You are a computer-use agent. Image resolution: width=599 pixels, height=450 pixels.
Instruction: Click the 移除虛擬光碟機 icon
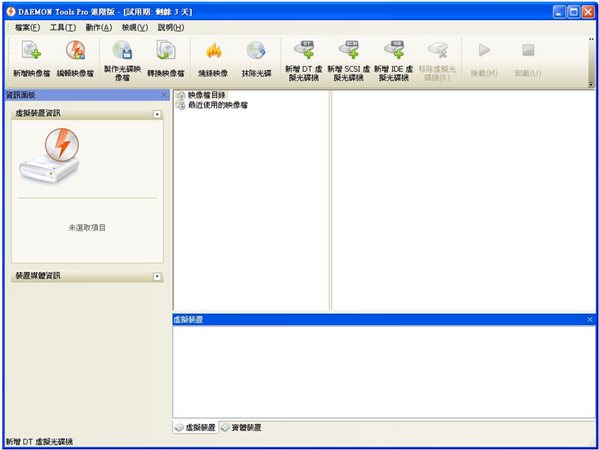pos(437,50)
